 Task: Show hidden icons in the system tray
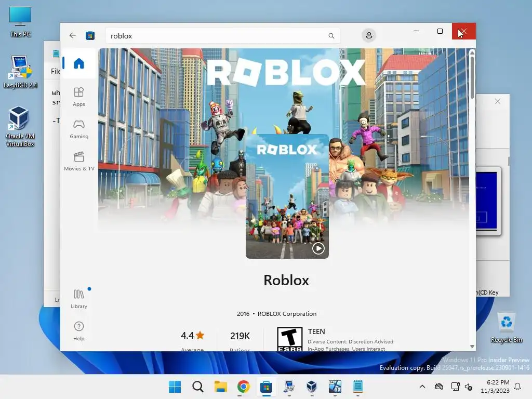coord(422,387)
